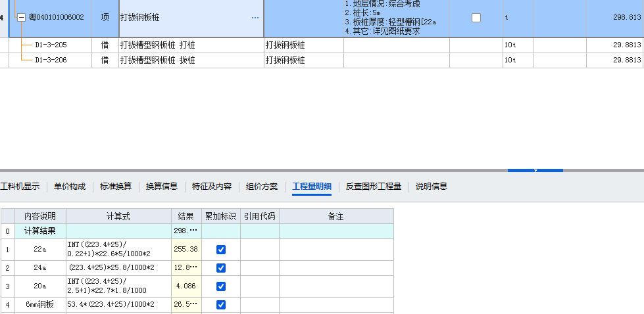Click unit 10t in the D1-3-205 row
Viewport: 644px width, 314px height.
point(518,45)
